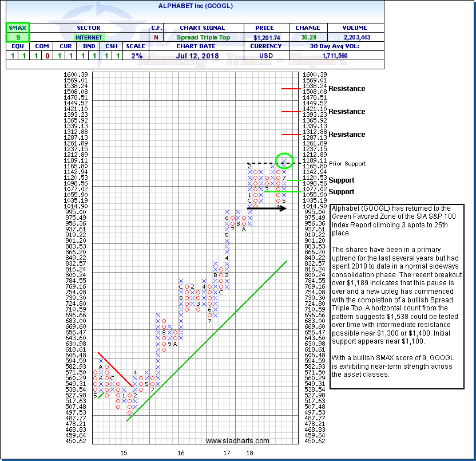The height and width of the screenshot is (461, 476).
Task: Click the lowest Resistance label
Action: [x=347, y=135]
